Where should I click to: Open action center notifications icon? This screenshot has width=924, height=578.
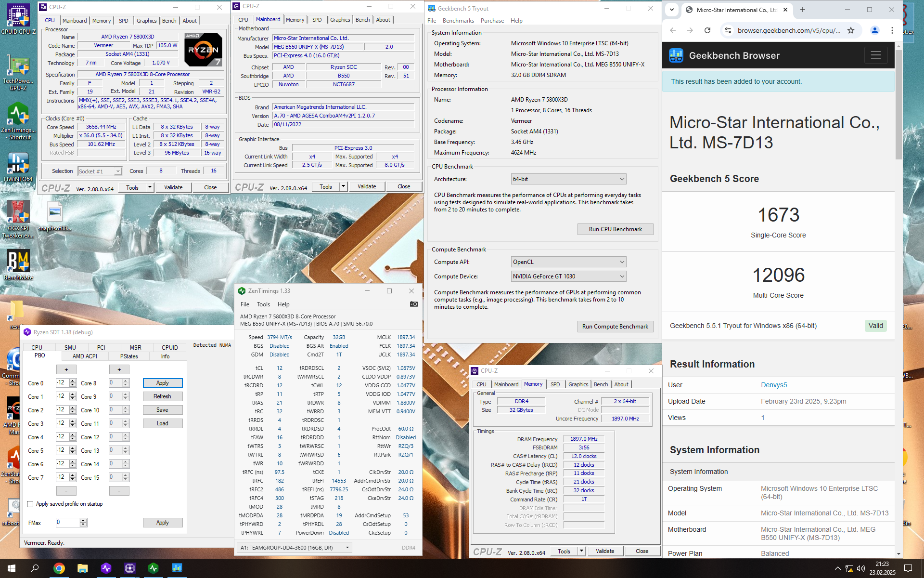click(908, 568)
